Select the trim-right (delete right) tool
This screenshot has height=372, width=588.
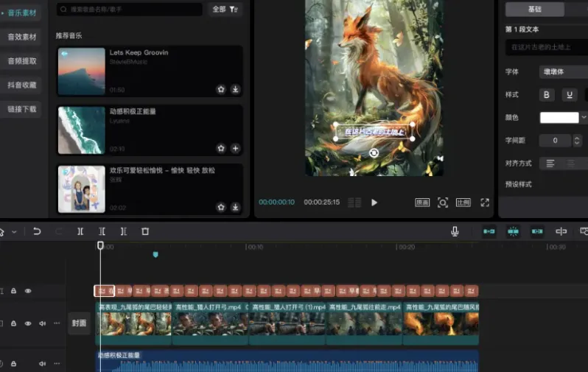click(123, 231)
